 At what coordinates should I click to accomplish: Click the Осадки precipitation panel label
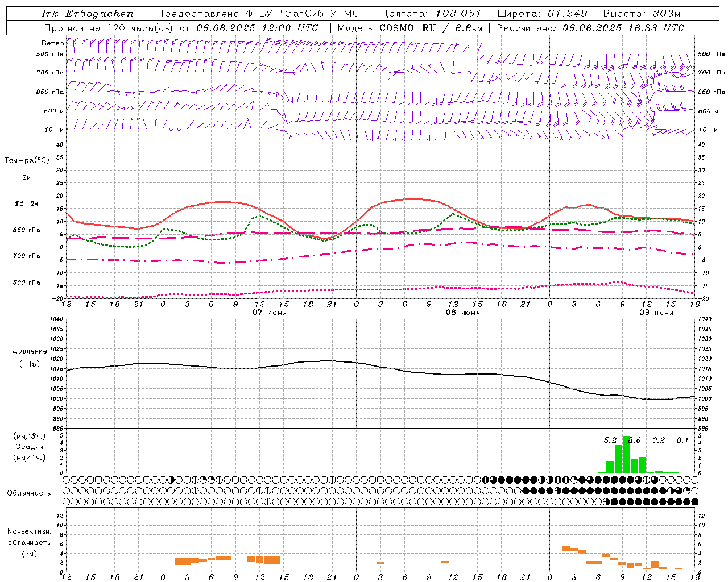(30, 447)
